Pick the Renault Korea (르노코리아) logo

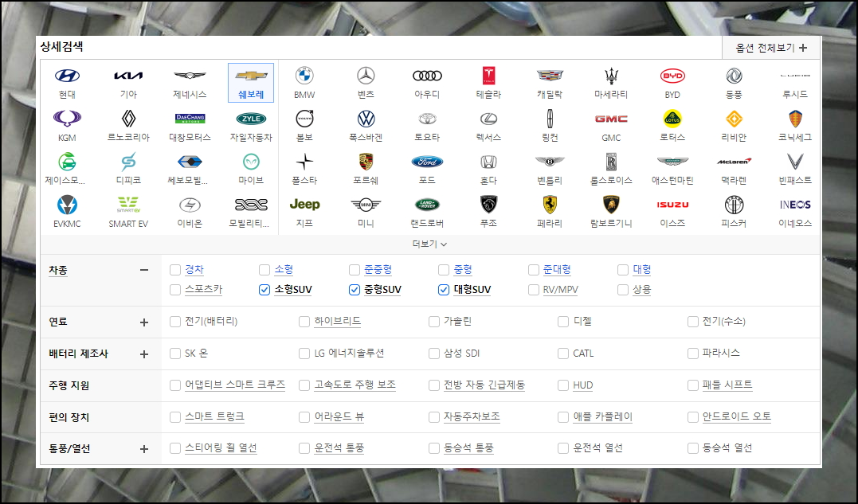128,118
